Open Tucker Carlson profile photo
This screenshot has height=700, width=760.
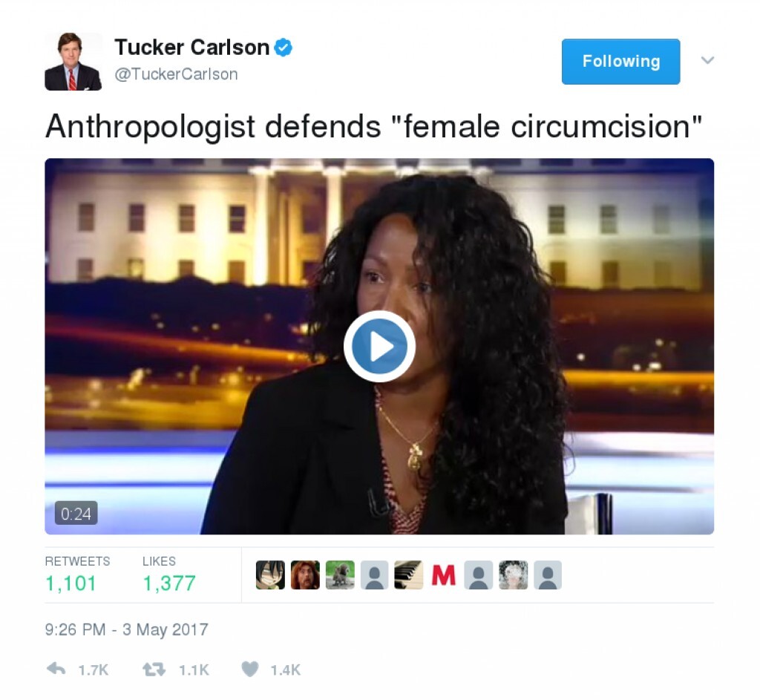click(x=73, y=62)
